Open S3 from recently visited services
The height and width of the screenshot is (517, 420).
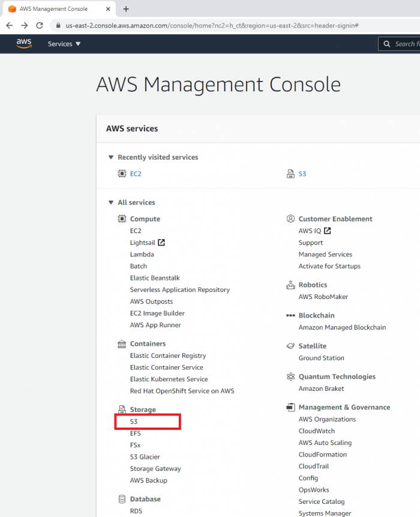(302, 174)
